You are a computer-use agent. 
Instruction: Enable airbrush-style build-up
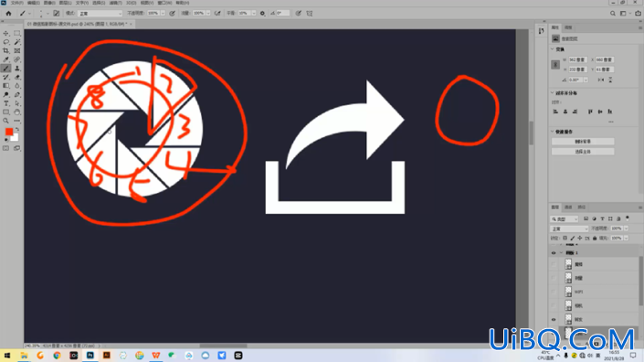click(217, 13)
